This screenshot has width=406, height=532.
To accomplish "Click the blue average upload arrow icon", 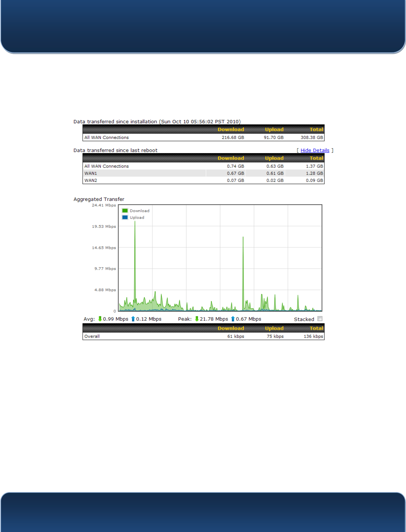I will click(x=133, y=319).
